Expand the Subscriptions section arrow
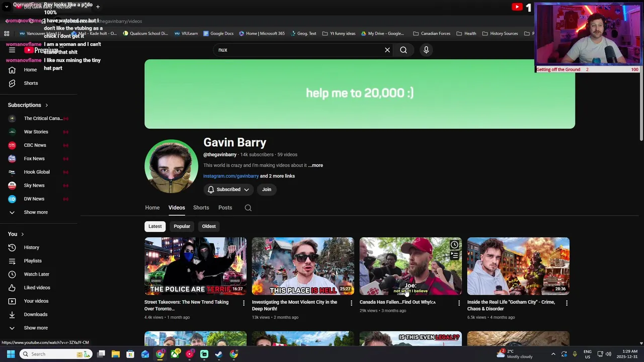 coord(46,105)
